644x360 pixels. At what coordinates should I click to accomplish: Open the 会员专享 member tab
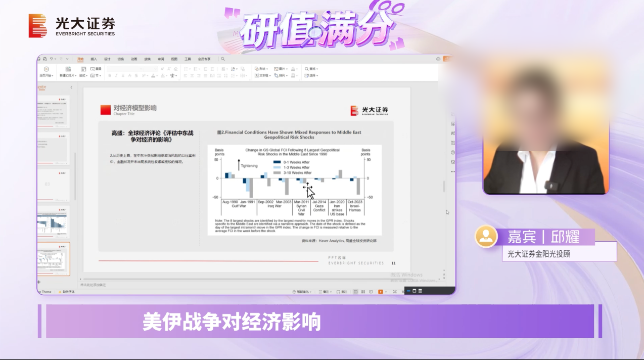[204, 59]
